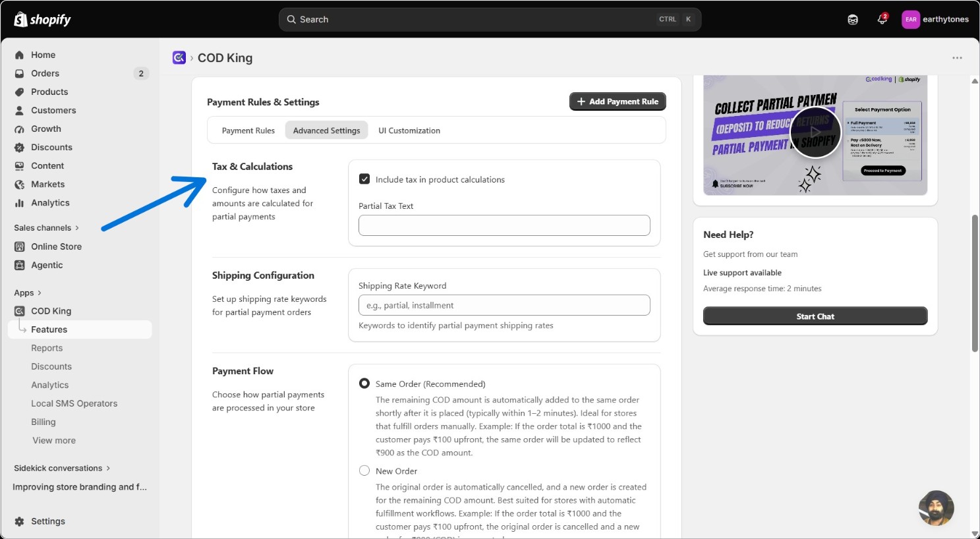Image resolution: width=980 pixels, height=539 pixels.
Task: Click the Shipping Rate Keyword field
Action: coord(504,305)
